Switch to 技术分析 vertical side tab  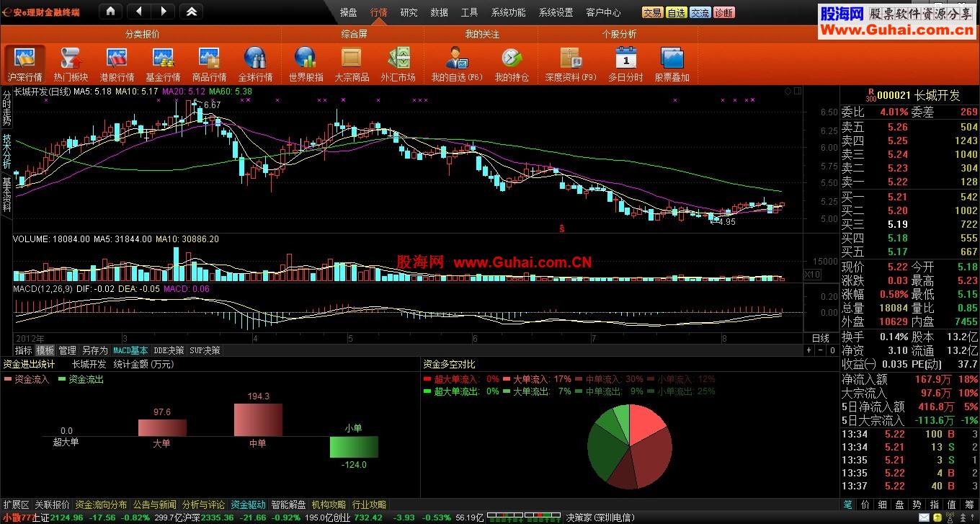pos(6,151)
